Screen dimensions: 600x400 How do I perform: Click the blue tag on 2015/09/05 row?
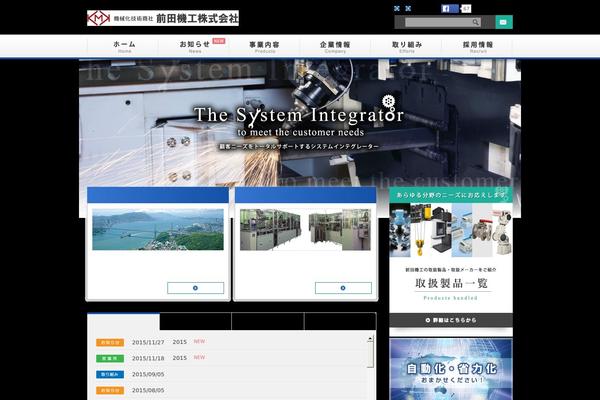point(110,374)
